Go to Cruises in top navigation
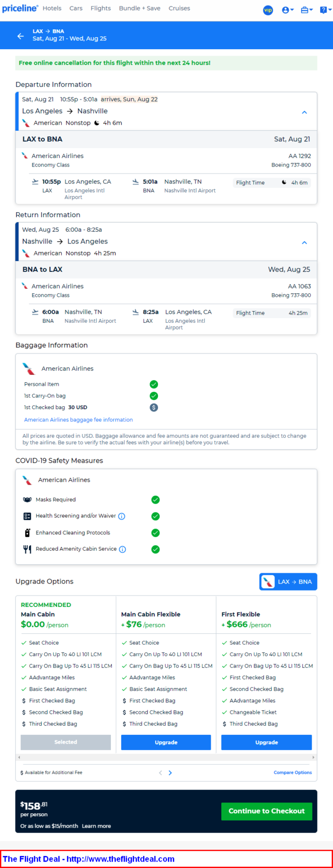The image size is (333, 868). click(179, 8)
